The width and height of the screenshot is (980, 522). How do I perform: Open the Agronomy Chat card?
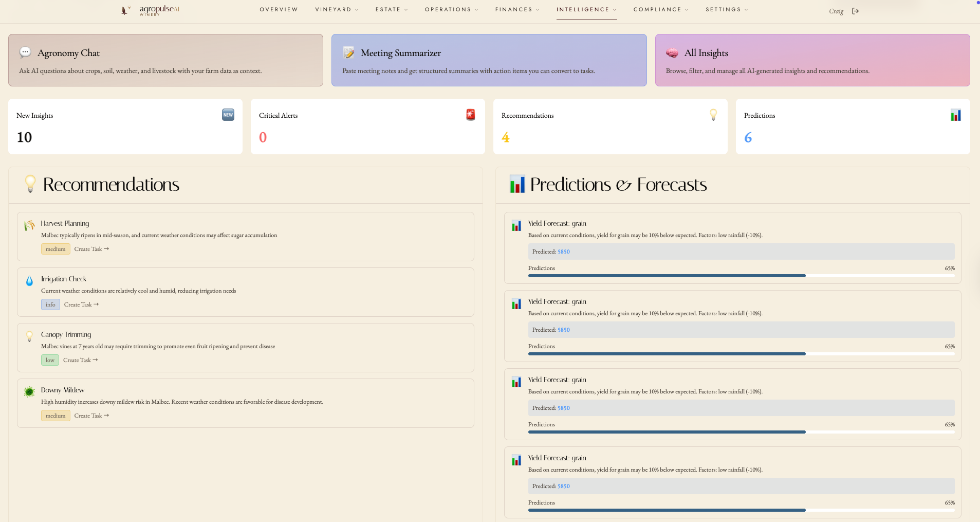point(165,60)
